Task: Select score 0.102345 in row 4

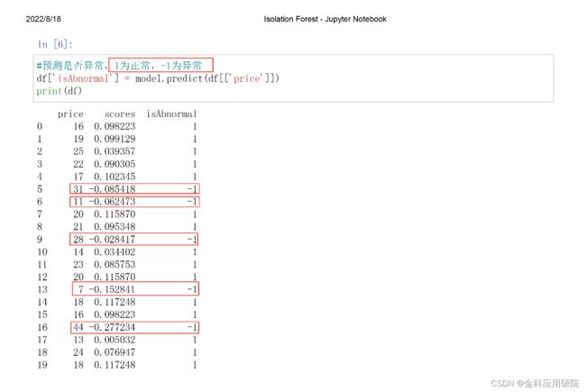Action: tap(114, 177)
